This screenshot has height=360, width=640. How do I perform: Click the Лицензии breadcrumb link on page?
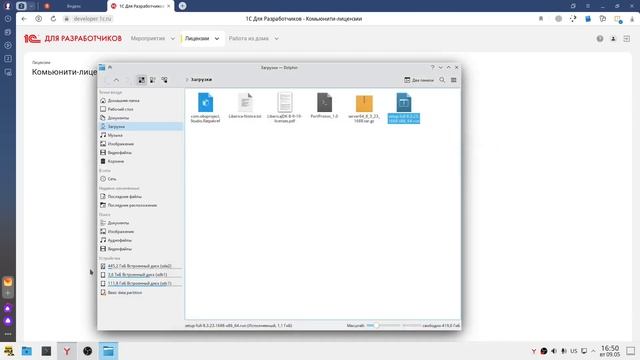[x=41, y=62]
